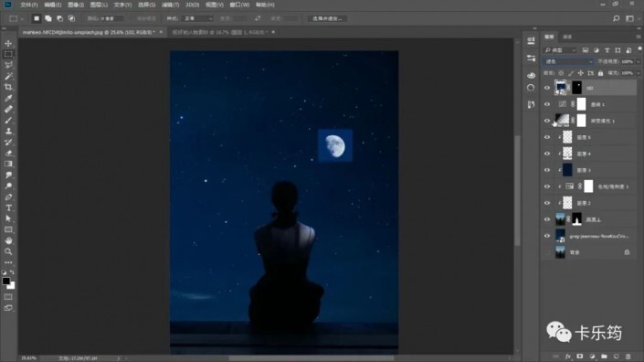Swap foreground and background colors
The image size is (644, 362).
click(12, 272)
